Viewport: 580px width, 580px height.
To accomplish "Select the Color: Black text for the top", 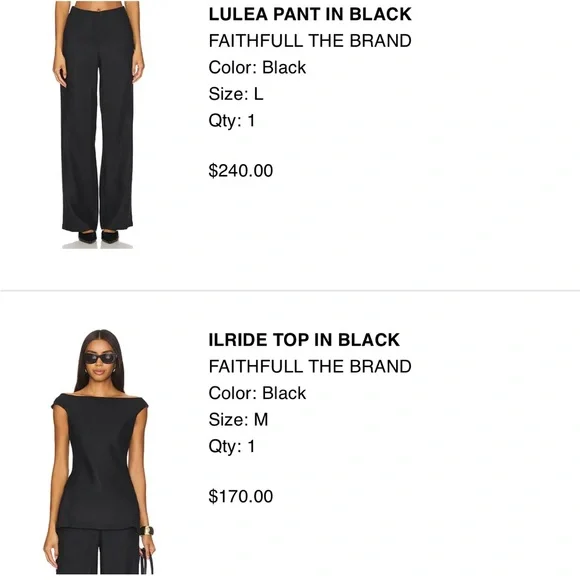I will point(257,393).
